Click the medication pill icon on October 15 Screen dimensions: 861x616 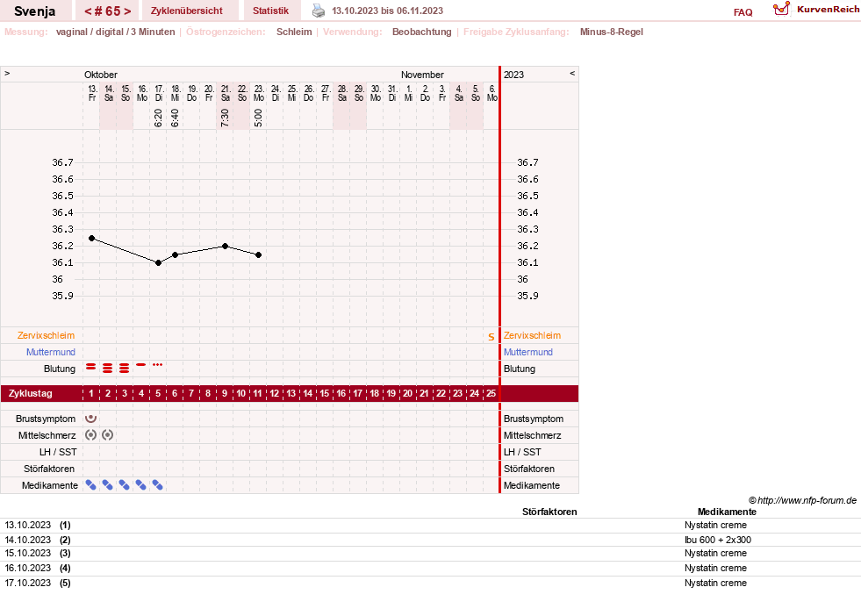pos(124,484)
